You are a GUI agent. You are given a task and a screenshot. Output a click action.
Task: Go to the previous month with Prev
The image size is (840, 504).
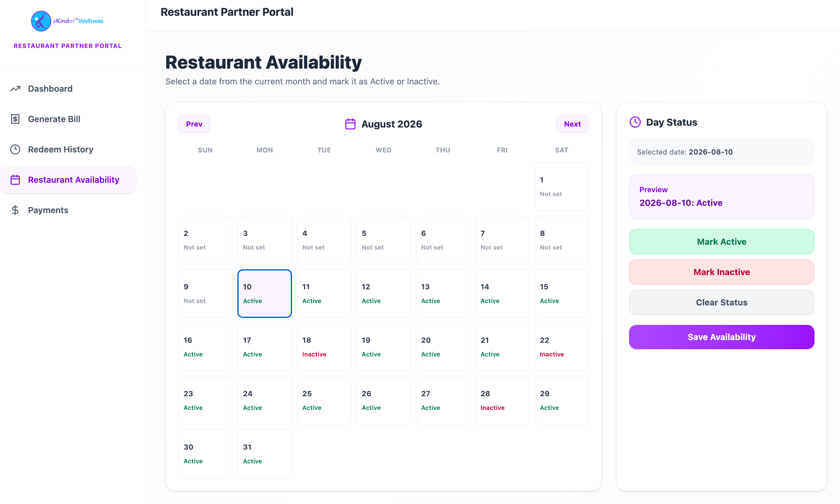point(194,124)
